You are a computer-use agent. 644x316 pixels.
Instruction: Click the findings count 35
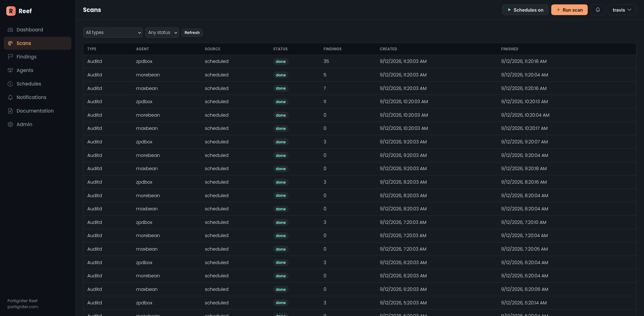click(326, 62)
